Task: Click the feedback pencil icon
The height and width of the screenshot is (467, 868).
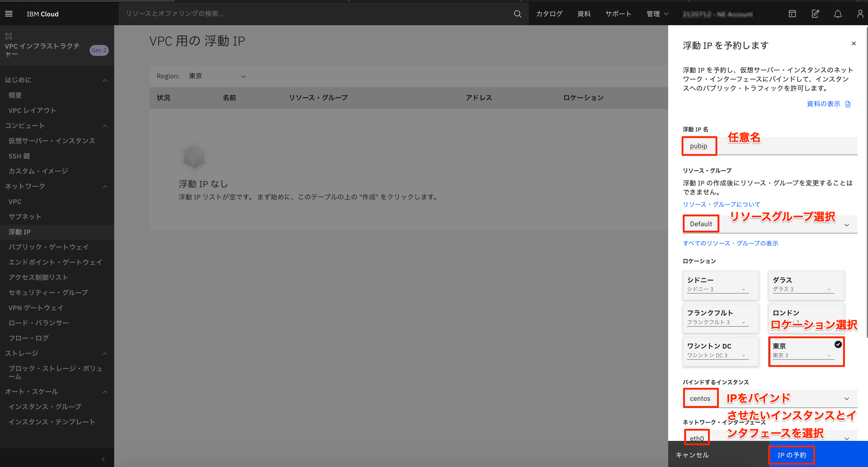Action: [815, 14]
